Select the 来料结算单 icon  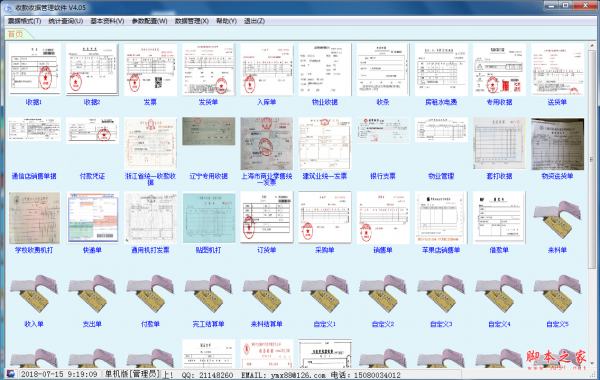(x=267, y=294)
